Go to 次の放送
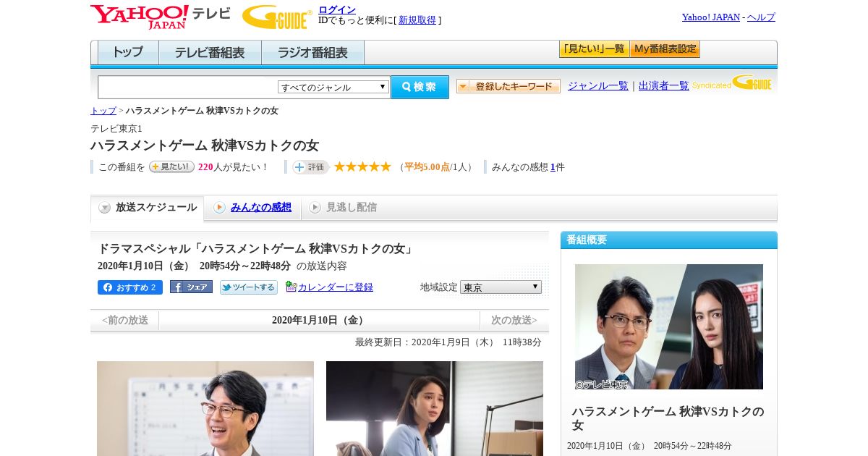Viewport: 868px width, 456px height. [514, 320]
